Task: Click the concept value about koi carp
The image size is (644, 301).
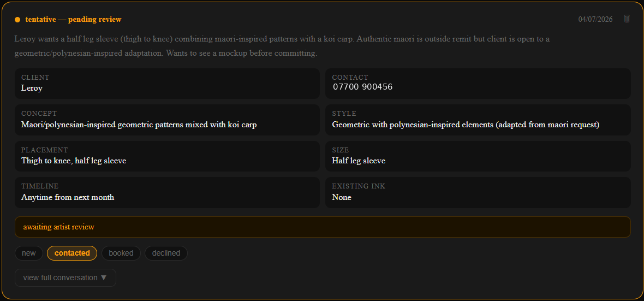Action: click(x=139, y=124)
